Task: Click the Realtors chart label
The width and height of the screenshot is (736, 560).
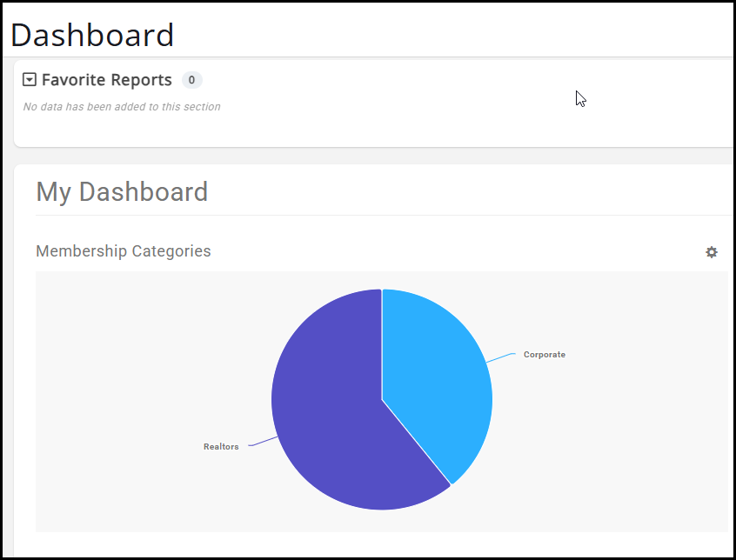Action: (x=221, y=447)
